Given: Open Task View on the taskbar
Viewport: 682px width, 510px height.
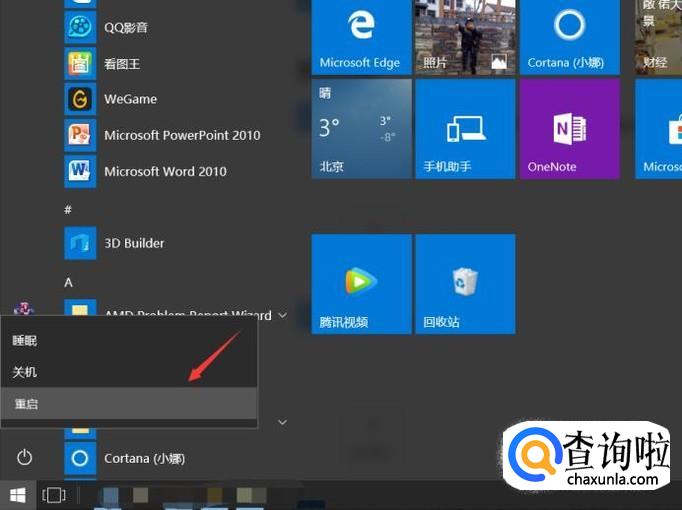Looking at the screenshot, I should [x=54, y=495].
